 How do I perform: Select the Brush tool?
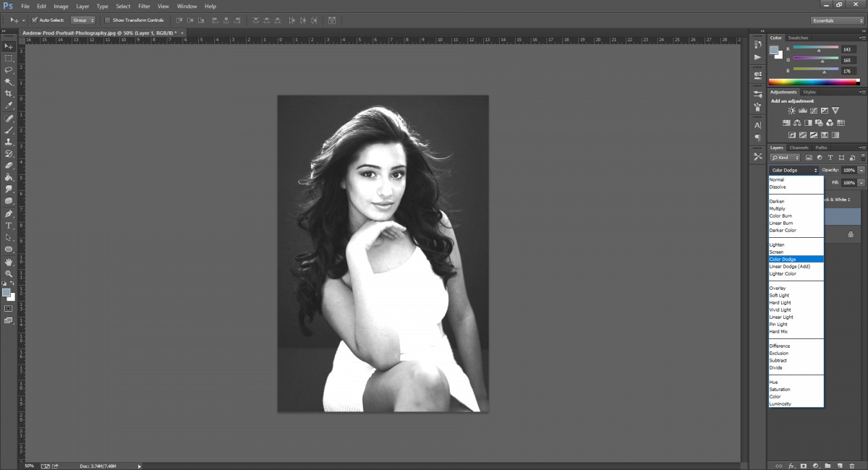(9, 130)
